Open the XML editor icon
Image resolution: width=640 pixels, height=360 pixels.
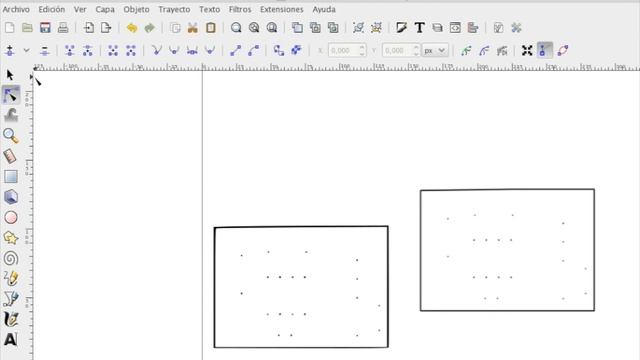[455, 28]
